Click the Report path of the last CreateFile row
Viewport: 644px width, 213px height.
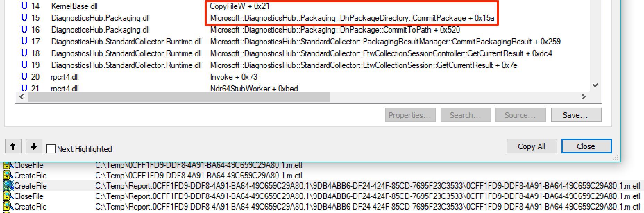(368, 207)
